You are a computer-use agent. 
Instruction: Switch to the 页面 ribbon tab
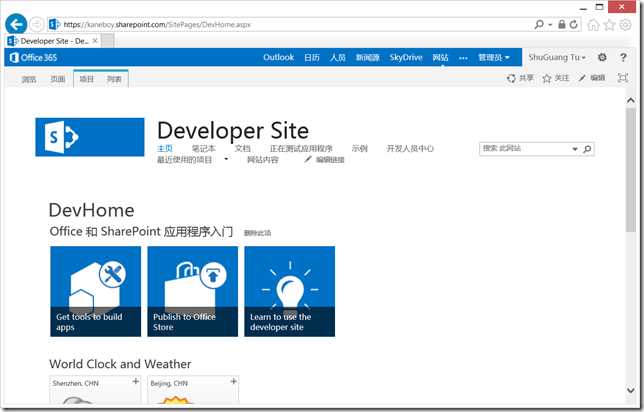tap(58, 79)
